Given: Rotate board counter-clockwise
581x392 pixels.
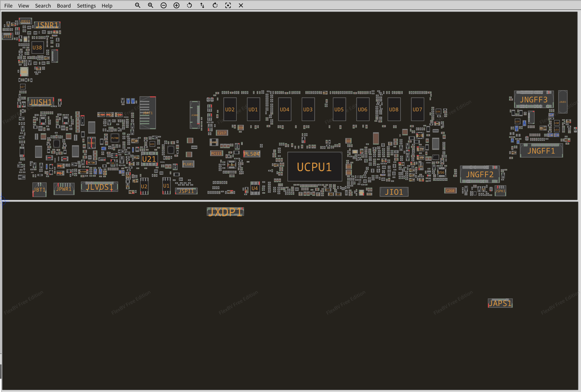Looking at the screenshot, I should [x=189, y=5].
